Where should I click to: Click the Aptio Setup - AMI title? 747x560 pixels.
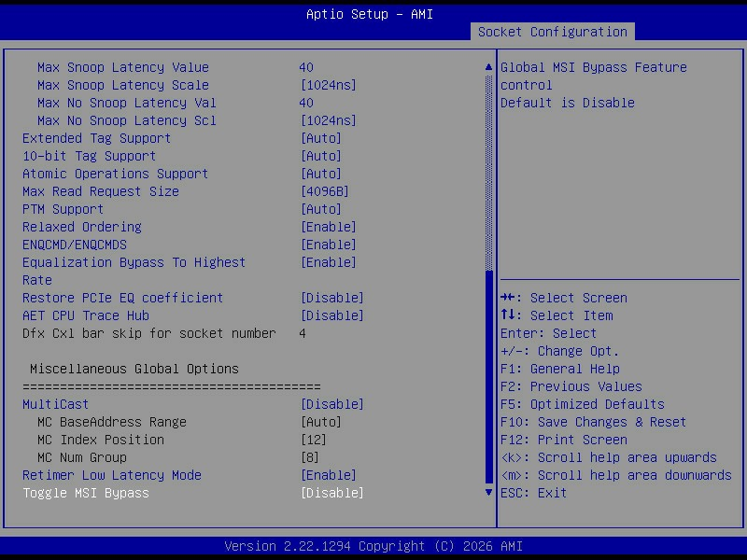pos(370,14)
